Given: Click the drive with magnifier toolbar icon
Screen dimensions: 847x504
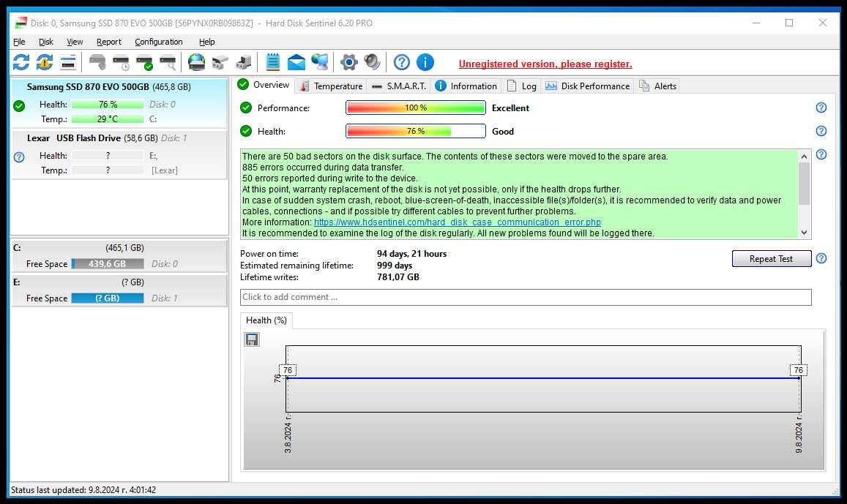Looking at the screenshot, I should 168,63.
